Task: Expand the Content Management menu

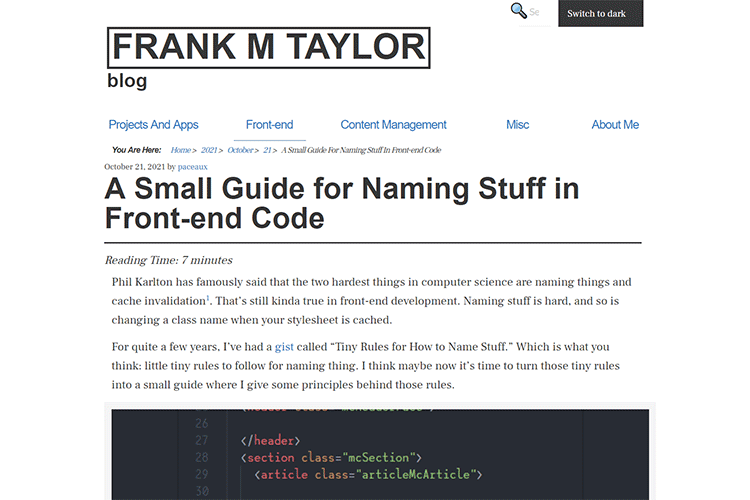Action: 393,125
